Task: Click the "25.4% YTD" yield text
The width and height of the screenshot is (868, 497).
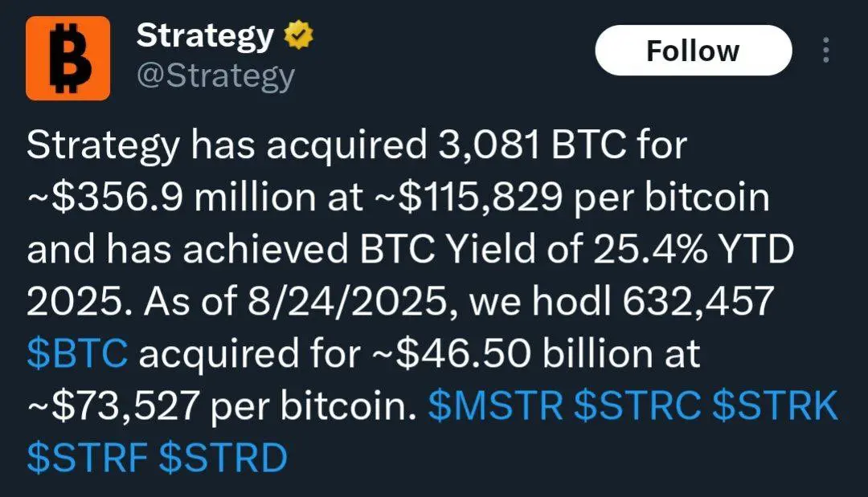Action: click(x=694, y=250)
